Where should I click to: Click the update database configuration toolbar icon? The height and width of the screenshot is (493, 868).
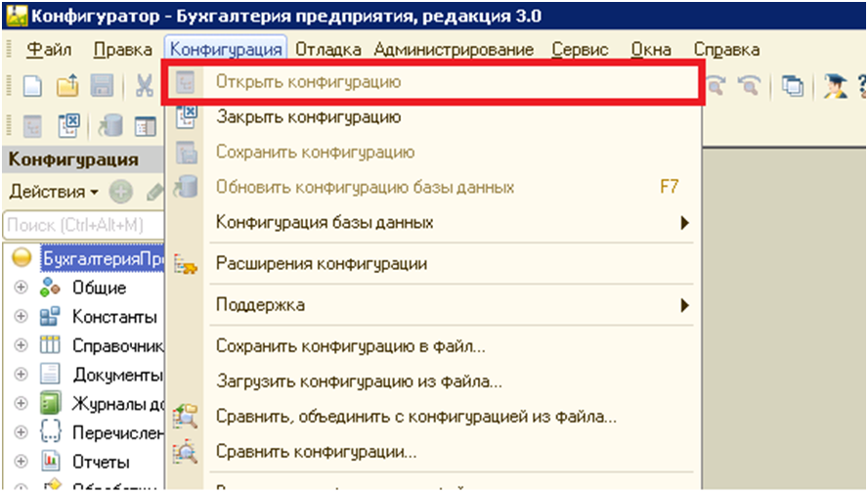click(110, 126)
